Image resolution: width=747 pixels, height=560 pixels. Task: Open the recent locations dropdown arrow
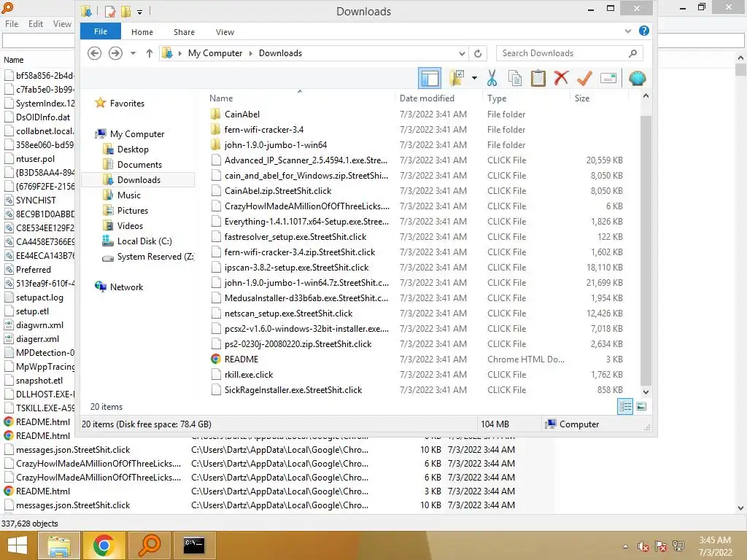133,53
